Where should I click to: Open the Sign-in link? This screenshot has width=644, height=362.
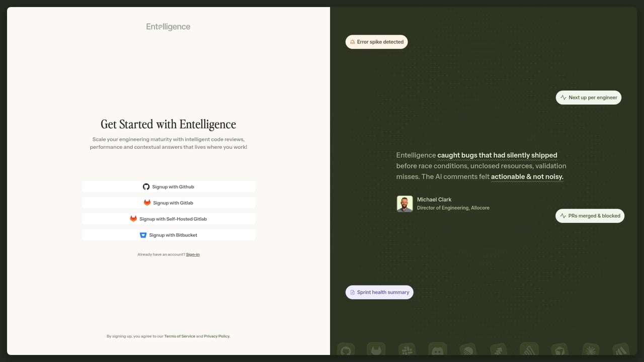193,254
